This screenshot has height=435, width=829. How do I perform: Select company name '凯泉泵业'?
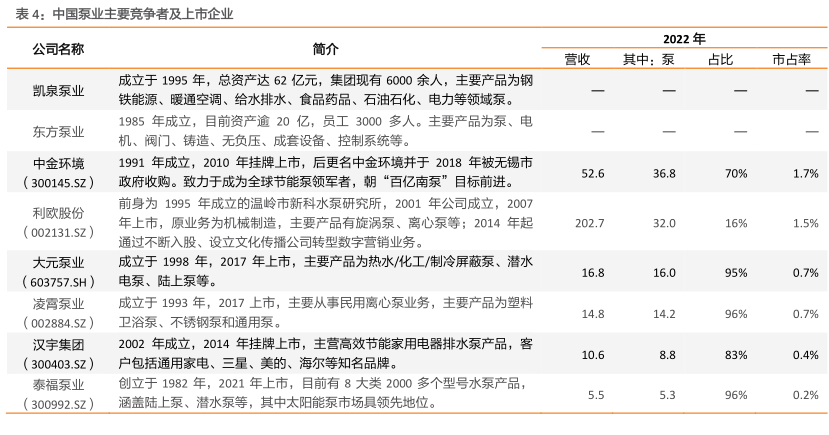coord(58,91)
